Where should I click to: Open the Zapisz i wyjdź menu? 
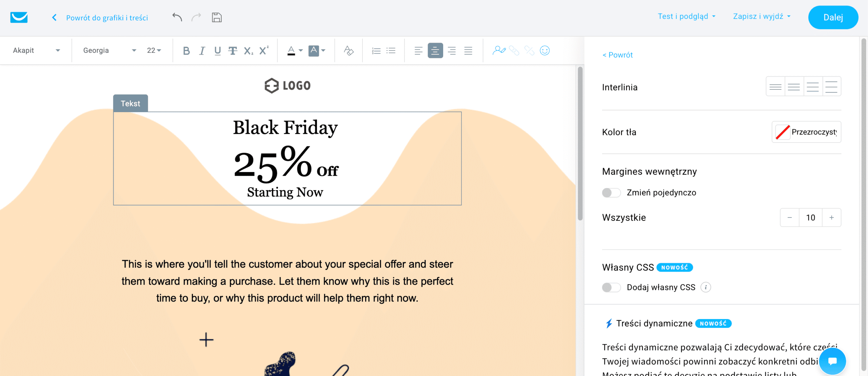[762, 17]
